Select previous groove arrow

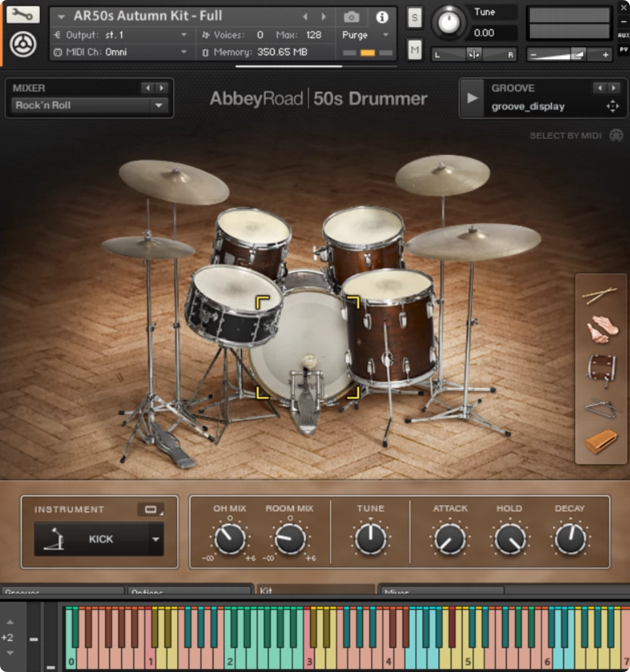[x=600, y=88]
